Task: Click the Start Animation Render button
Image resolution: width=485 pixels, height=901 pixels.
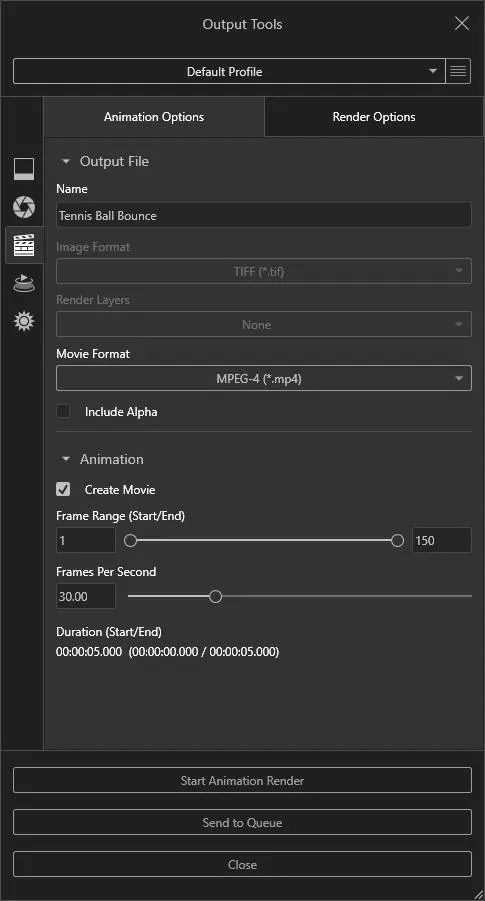Action: (242, 780)
